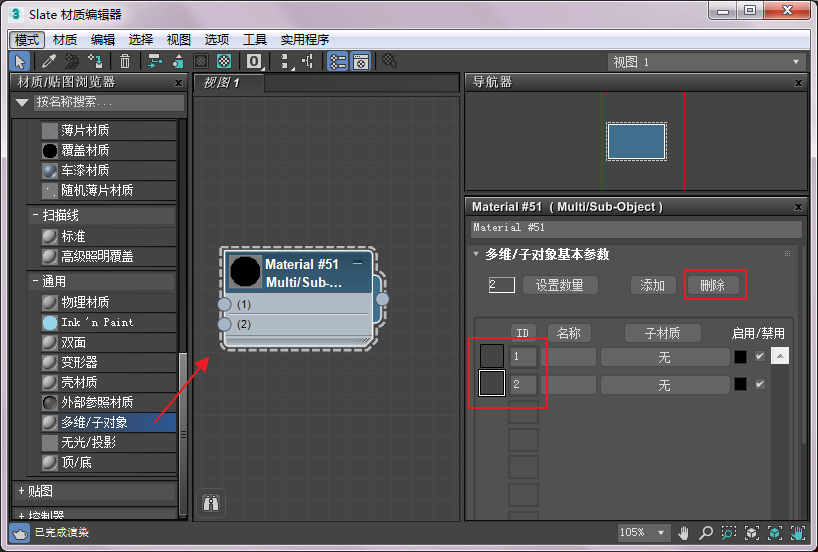Open the 视图 1 view dropdown
The width and height of the screenshot is (818, 552).
click(x=706, y=62)
